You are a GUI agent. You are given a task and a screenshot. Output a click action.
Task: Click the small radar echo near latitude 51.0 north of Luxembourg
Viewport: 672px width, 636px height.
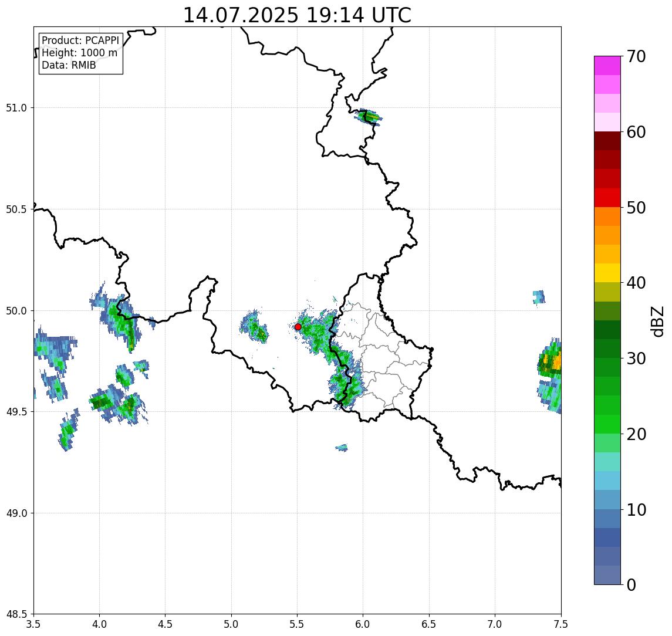[x=368, y=116]
